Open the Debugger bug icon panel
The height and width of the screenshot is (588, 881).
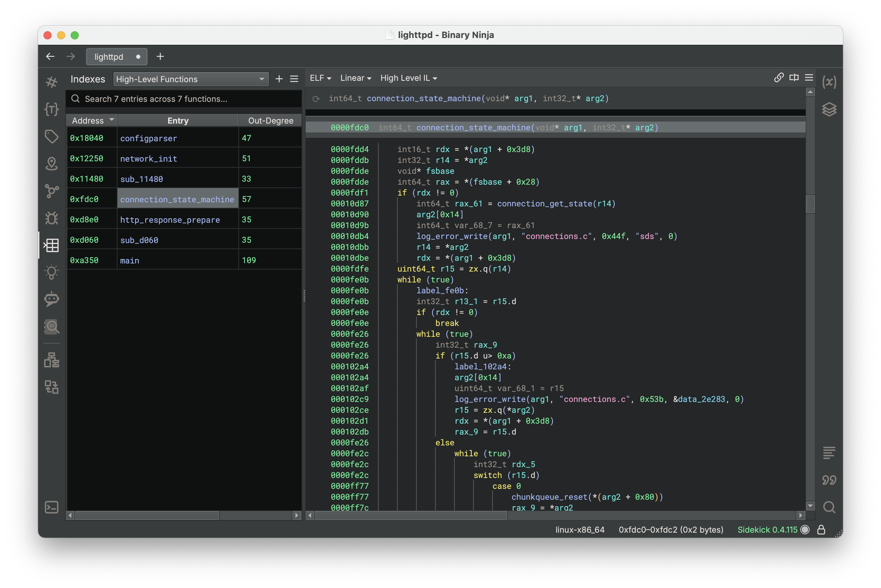(x=51, y=218)
